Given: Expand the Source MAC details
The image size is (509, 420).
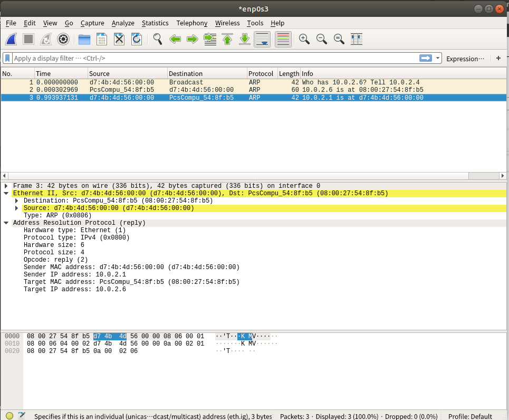Looking at the screenshot, I should (16, 208).
